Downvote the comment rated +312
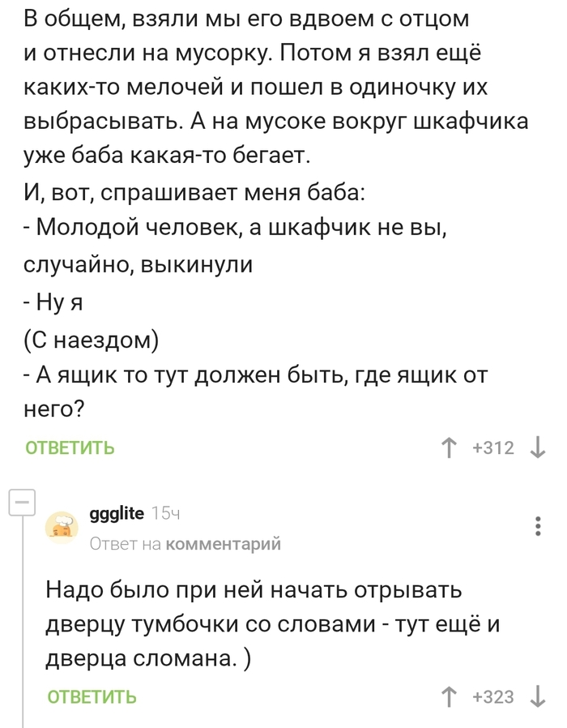The height and width of the screenshot is (728, 567). (x=539, y=448)
